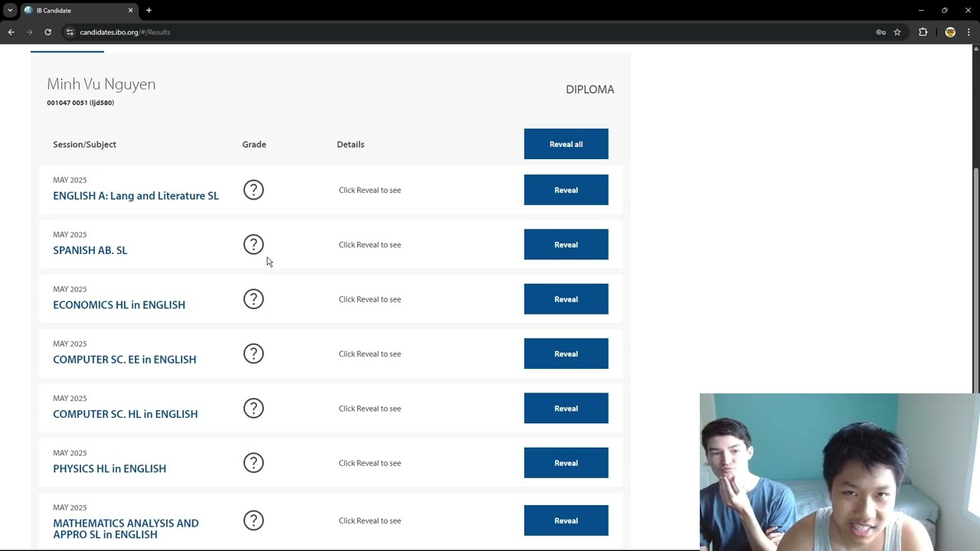Click the back navigation arrow
The height and width of the screenshot is (551, 980).
[11, 32]
